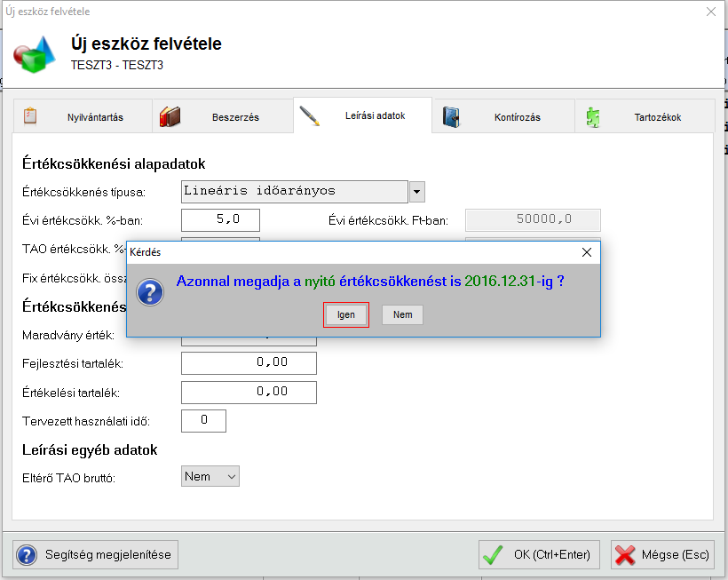Click the blue question mark icon in dialog
Screen dimensions: 728x580
click(x=151, y=292)
